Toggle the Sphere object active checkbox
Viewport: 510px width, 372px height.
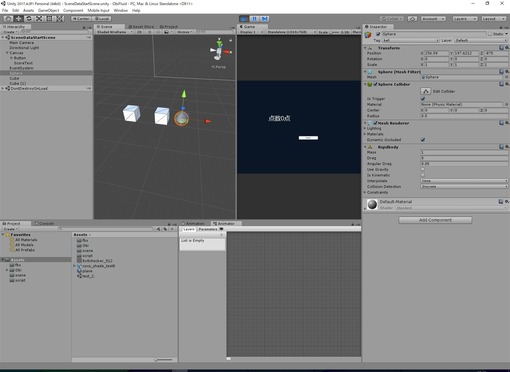[x=378, y=34]
